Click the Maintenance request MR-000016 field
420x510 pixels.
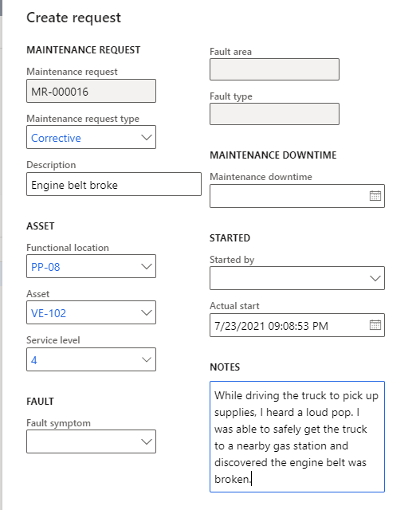(91, 91)
